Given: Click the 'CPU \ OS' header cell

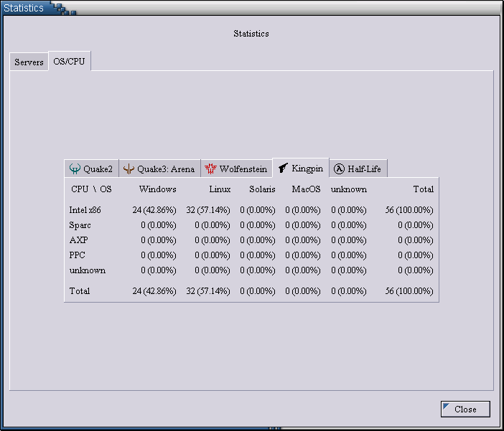Looking at the screenshot, I should pyautogui.click(x=92, y=189).
